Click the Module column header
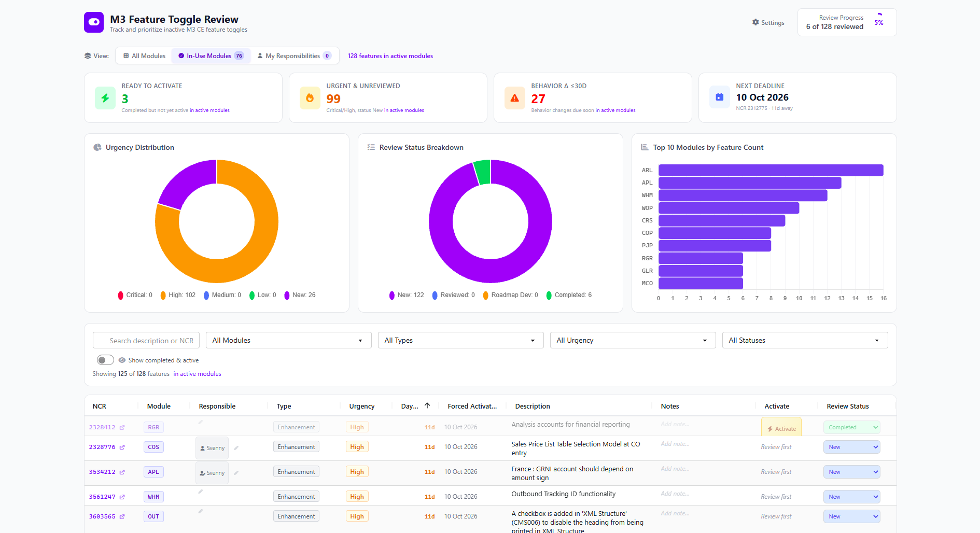The width and height of the screenshot is (980, 533). (159, 406)
